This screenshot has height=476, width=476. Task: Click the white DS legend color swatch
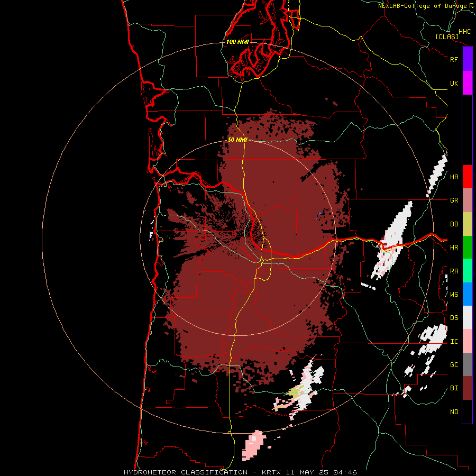pyautogui.click(x=467, y=317)
